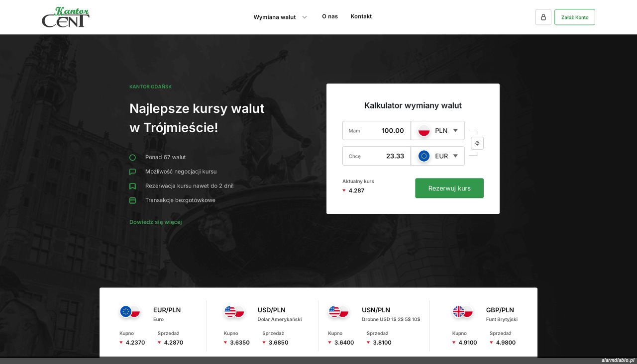Click the EUR/PLN flag pair icon
This screenshot has width=637, height=364.
pos(130,312)
